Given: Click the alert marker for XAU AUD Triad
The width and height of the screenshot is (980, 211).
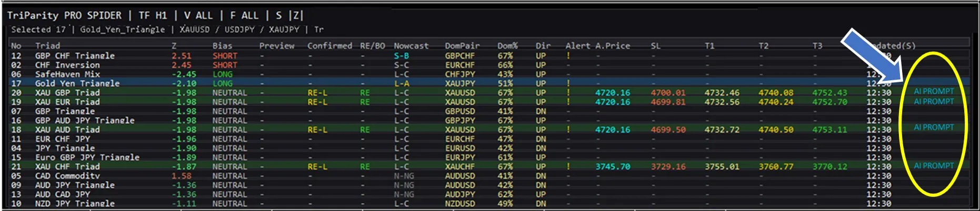Looking at the screenshot, I should point(568,130).
